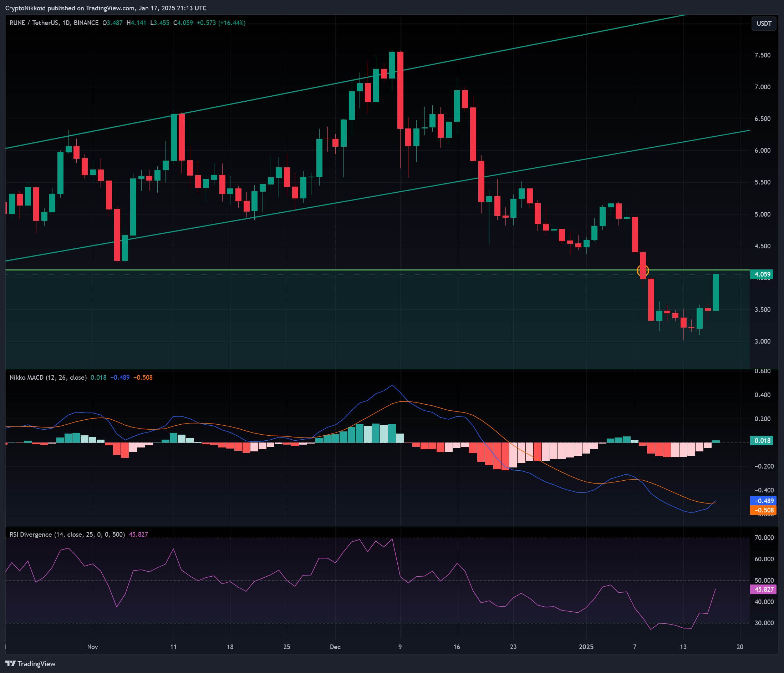
Task: Click the blue MACD value −0.489 in legend
Action: [x=120, y=378]
